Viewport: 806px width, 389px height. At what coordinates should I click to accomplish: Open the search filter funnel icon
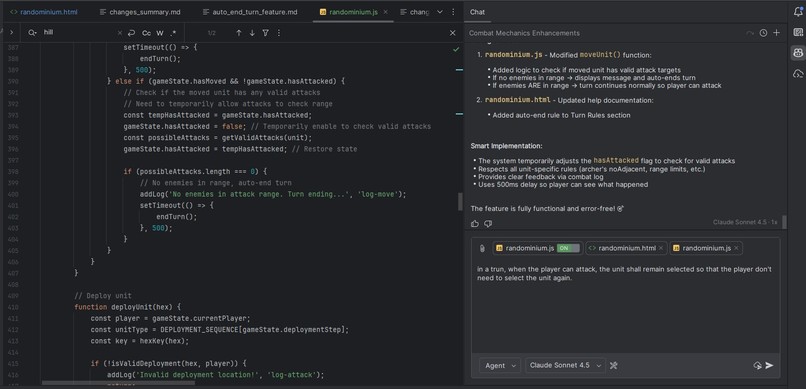(265, 33)
